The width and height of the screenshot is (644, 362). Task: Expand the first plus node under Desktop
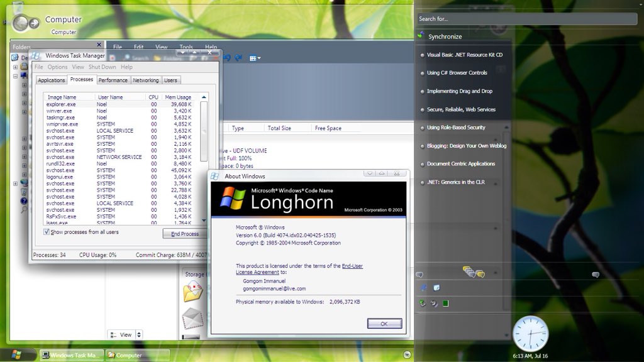(15, 67)
